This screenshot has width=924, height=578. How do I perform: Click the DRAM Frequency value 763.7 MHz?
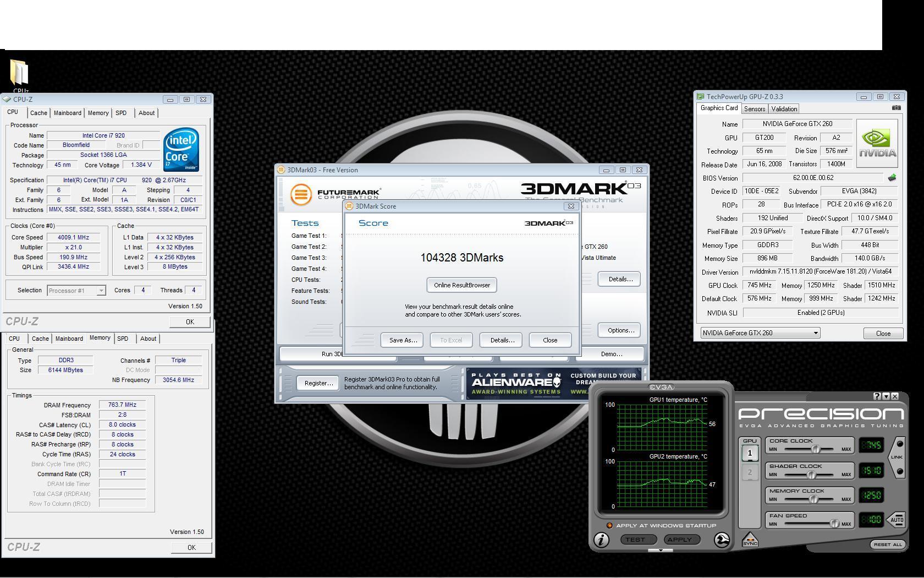coord(122,405)
